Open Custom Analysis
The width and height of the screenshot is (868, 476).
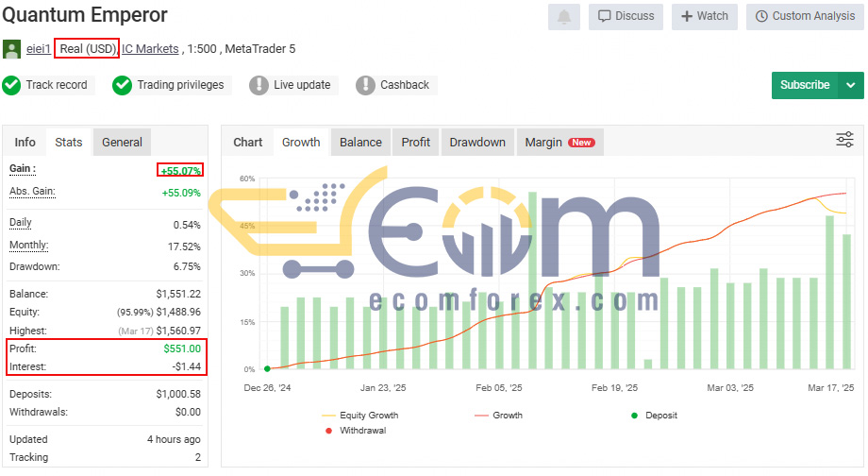tap(805, 17)
